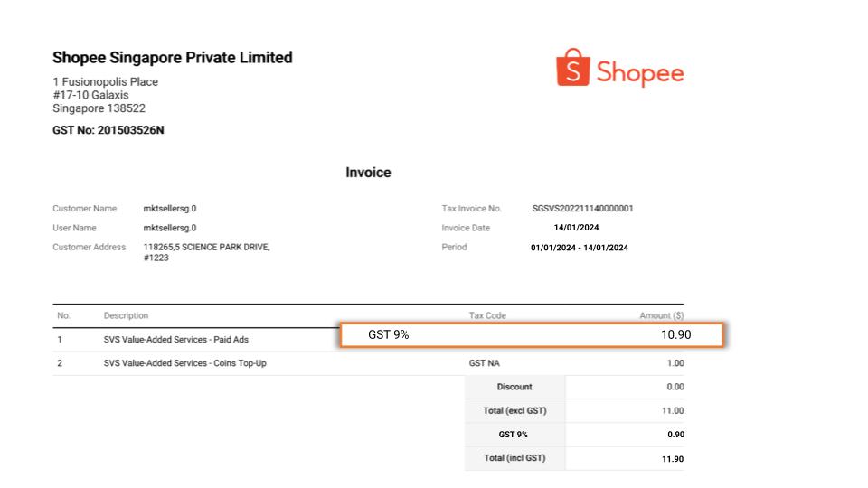The image size is (868, 488).
Task: Select the Coins Top-Up service row description
Action: point(184,363)
